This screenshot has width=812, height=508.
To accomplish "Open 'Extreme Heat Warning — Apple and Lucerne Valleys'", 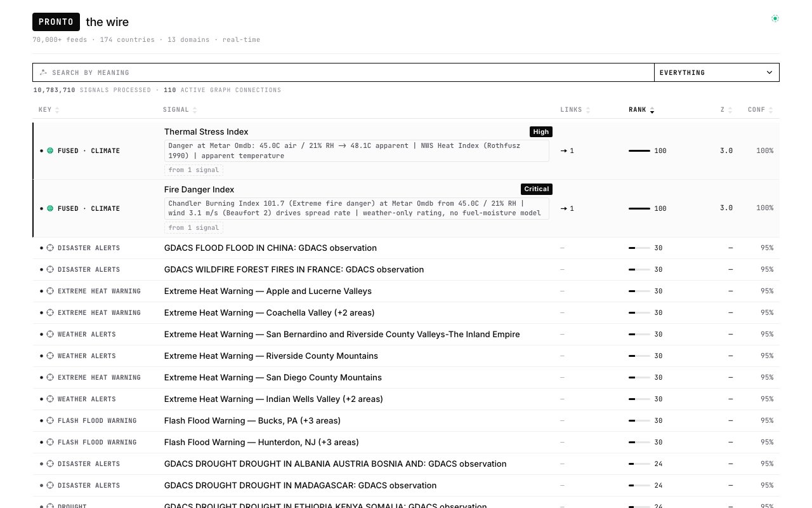I will pos(268,291).
